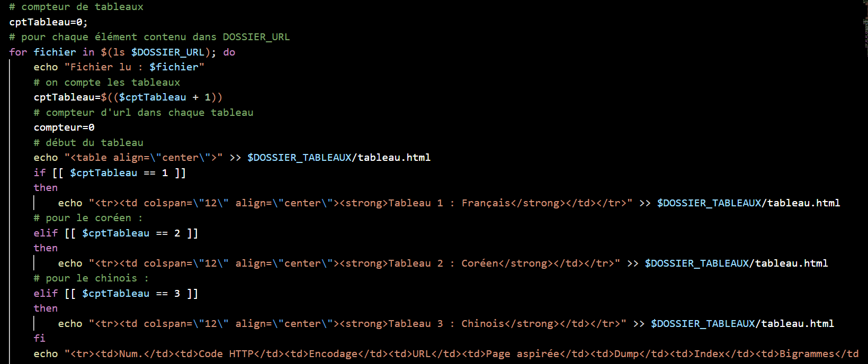
Task: Click the cptTableau increment expression line
Action: [x=128, y=97]
